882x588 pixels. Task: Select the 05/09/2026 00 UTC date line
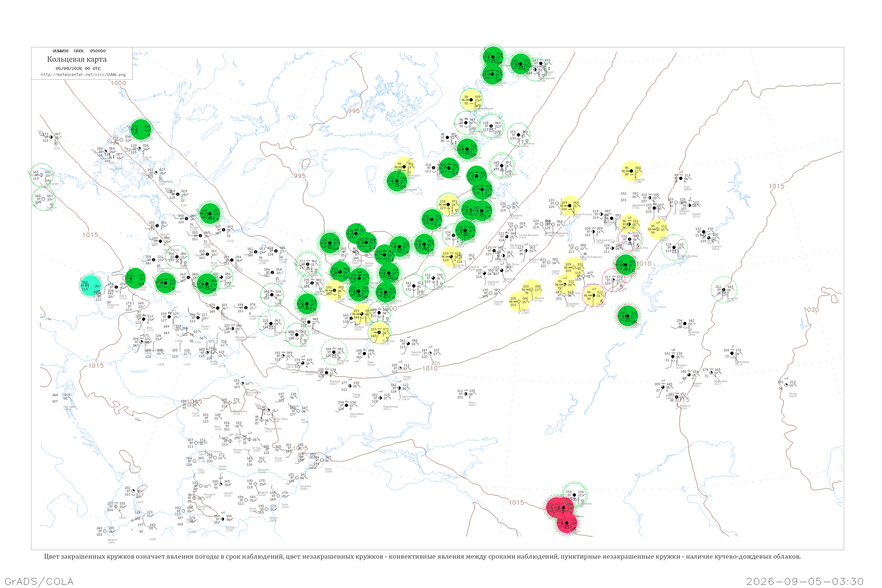(78, 69)
